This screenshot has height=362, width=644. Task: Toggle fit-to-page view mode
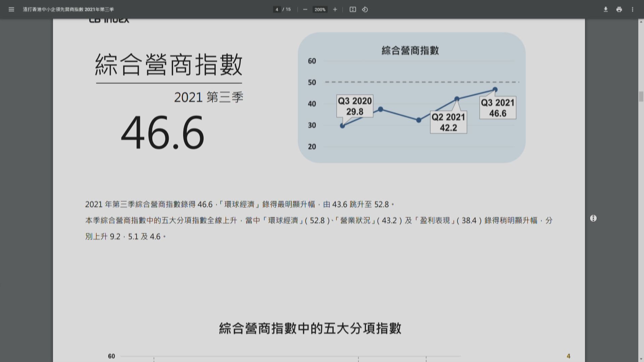pyautogui.click(x=353, y=9)
